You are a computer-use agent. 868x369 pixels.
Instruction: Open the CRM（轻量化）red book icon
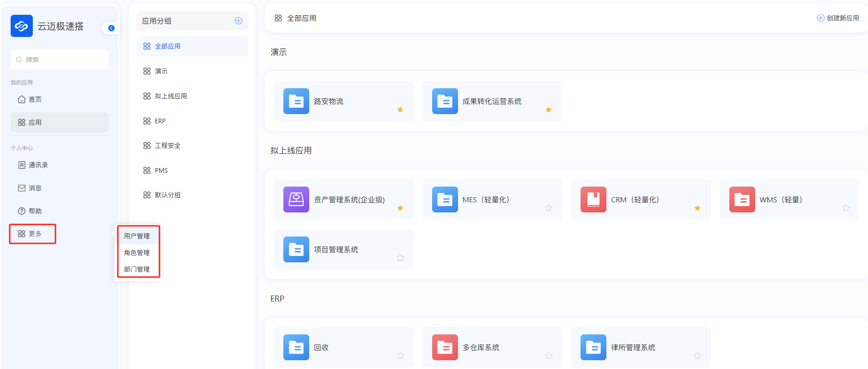click(x=593, y=200)
